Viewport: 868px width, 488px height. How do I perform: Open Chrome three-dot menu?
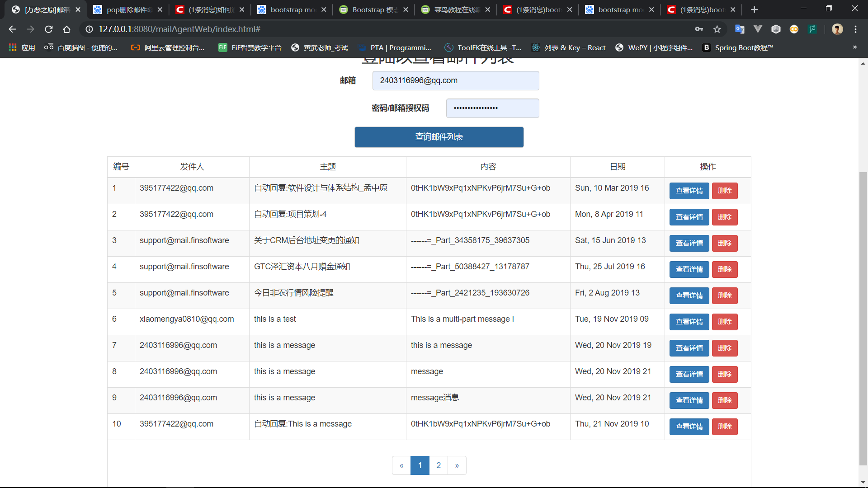pos(855,29)
